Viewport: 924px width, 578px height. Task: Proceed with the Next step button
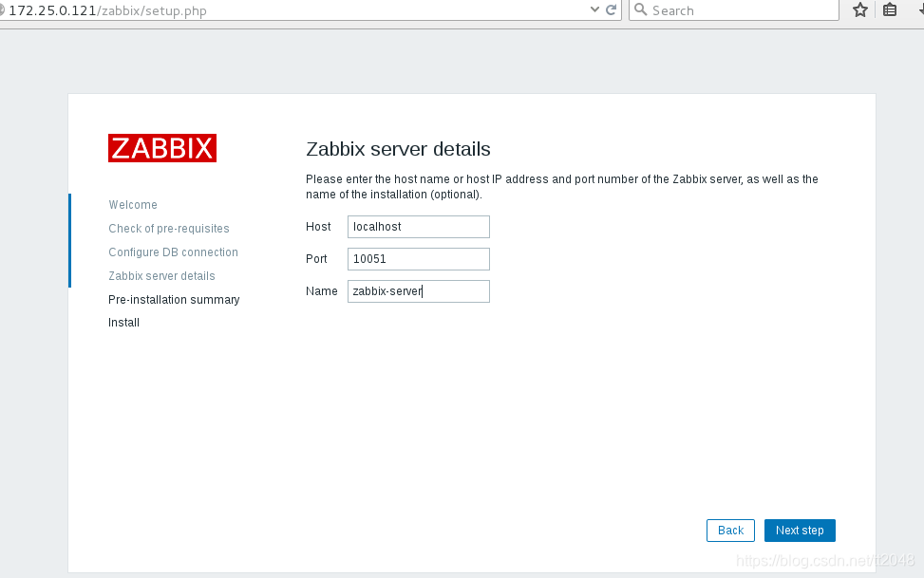800,531
